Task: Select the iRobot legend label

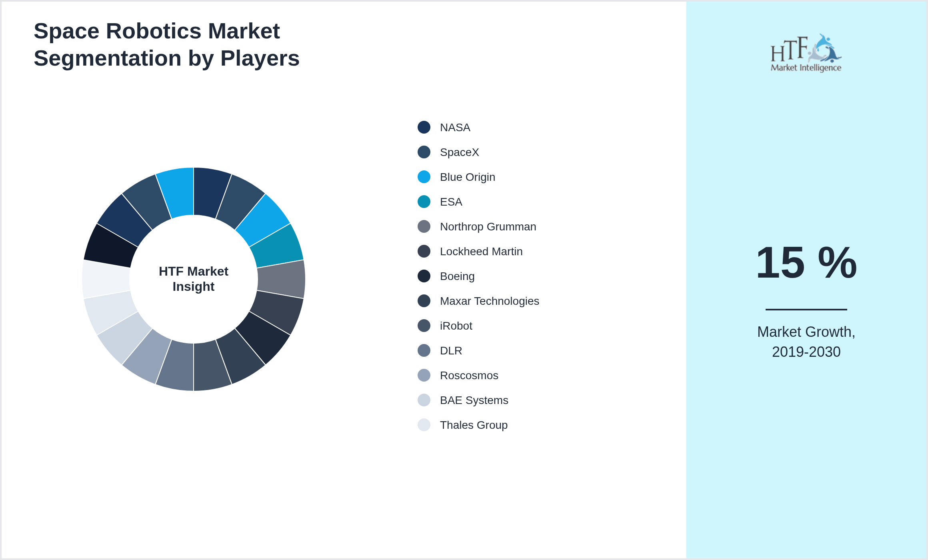Action: click(456, 326)
